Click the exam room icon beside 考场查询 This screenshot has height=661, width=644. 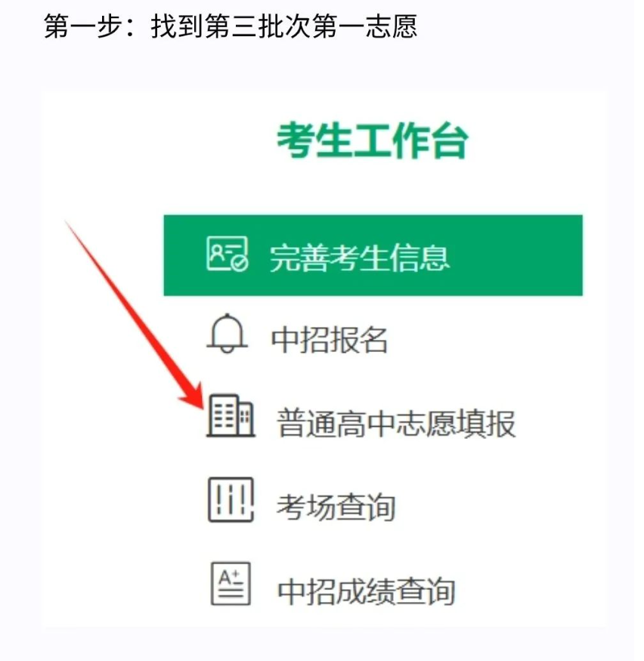(x=231, y=500)
